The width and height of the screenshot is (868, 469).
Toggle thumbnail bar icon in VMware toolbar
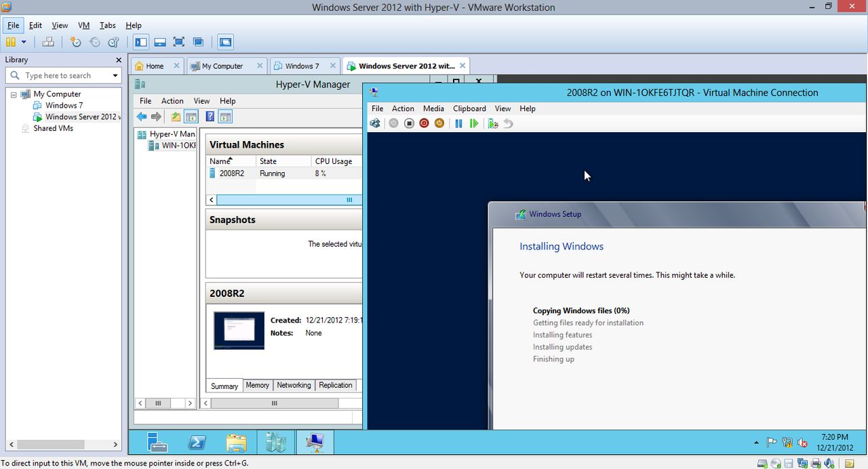click(160, 42)
